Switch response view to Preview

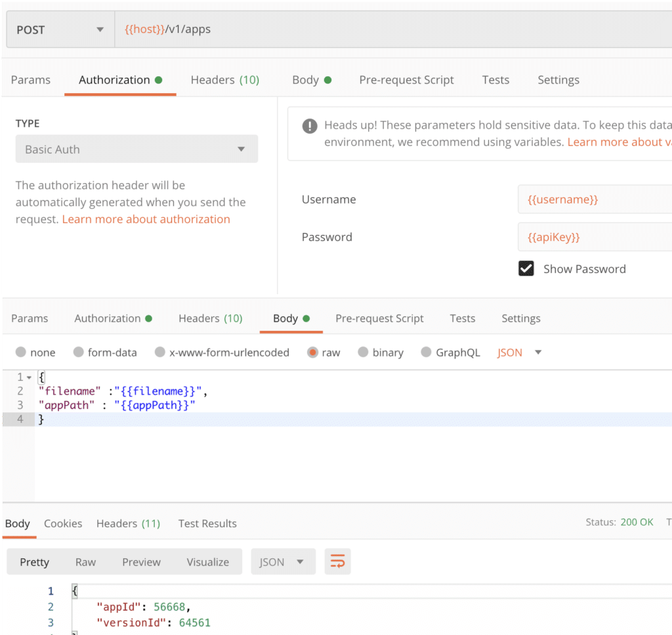(141, 561)
